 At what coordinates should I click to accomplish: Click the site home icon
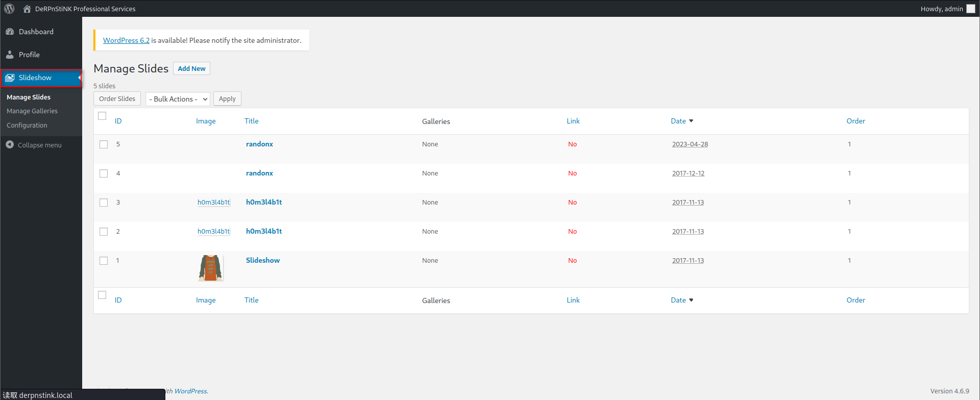(27, 9)
